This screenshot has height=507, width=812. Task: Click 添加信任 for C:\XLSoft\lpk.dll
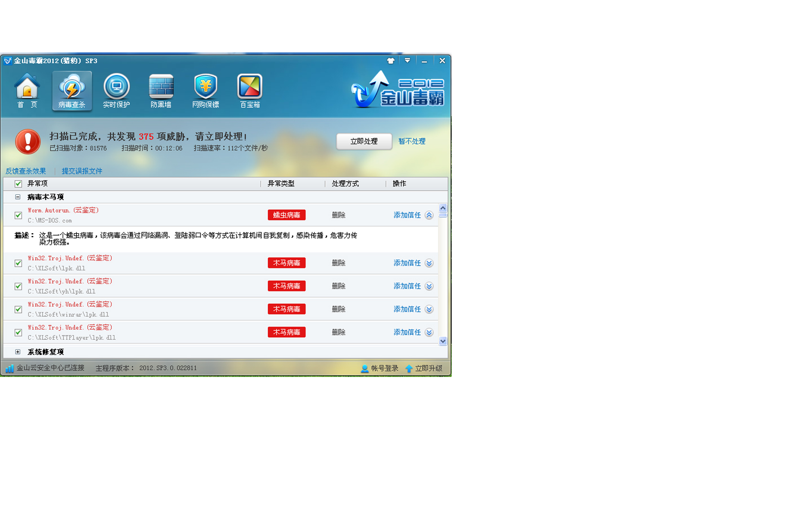tap(407, 263)
